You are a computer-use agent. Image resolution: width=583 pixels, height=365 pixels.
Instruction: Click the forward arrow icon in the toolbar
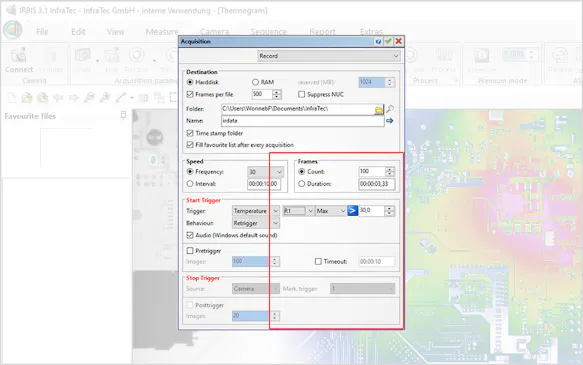[74, 98]
